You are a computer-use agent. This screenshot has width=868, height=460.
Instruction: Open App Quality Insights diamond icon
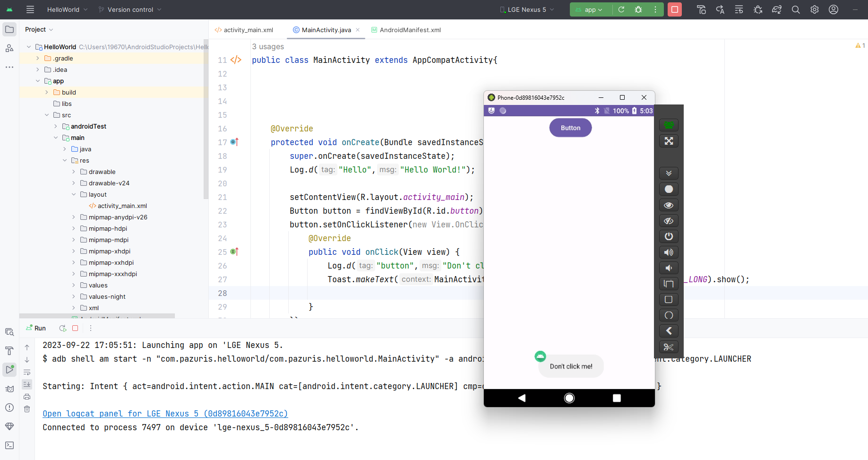tap(9, 426)
